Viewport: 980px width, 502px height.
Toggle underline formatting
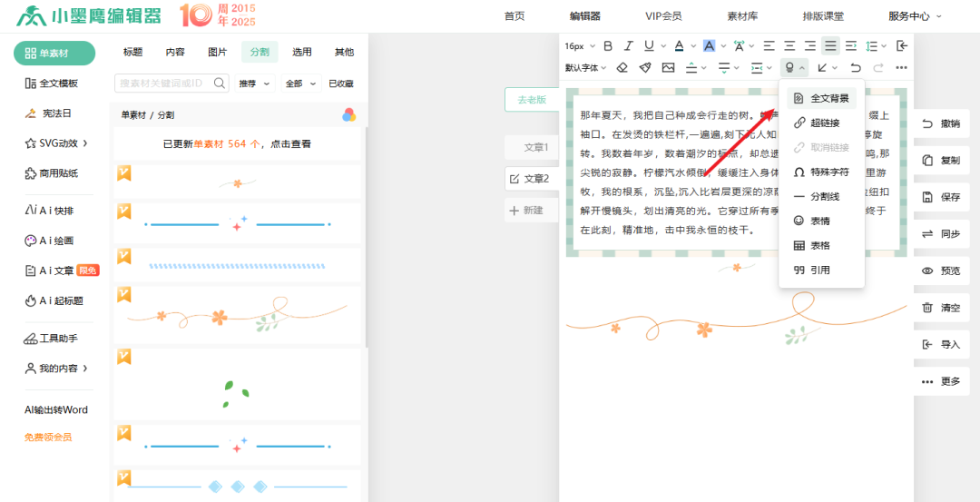pos(648,45)
